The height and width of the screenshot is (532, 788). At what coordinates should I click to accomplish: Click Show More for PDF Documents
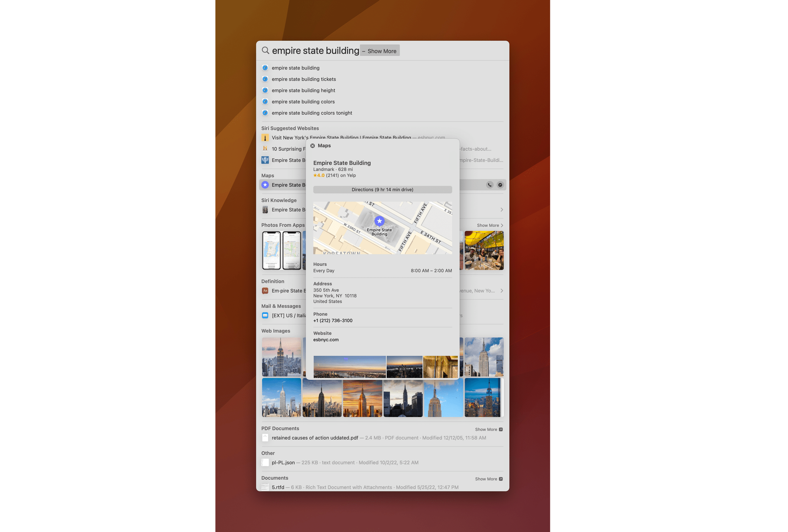coord(489,429)
